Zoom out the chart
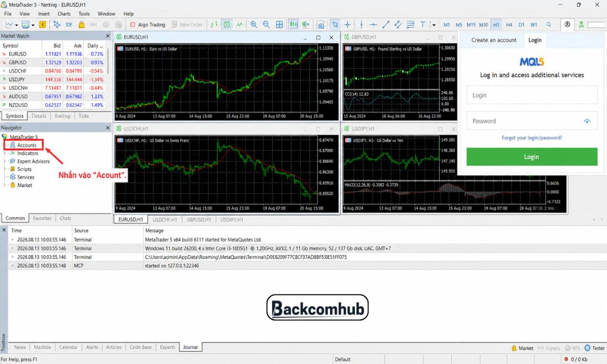607x364 pixels. click(x=267, y=25)
